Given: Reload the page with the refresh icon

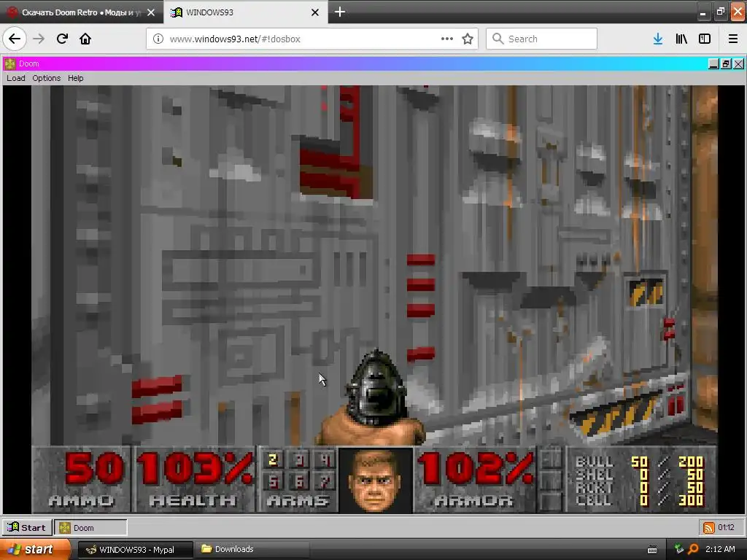Looking at the screenshot, I should 63,39.
